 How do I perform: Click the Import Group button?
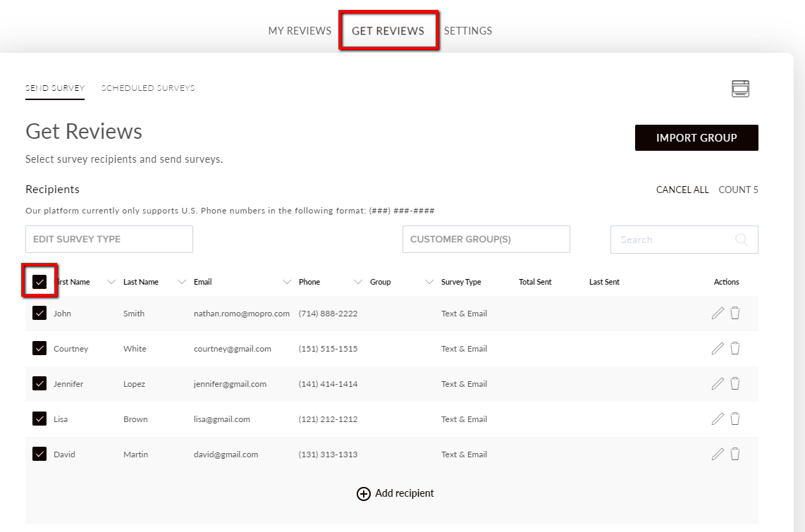click(x=696, y=137)
